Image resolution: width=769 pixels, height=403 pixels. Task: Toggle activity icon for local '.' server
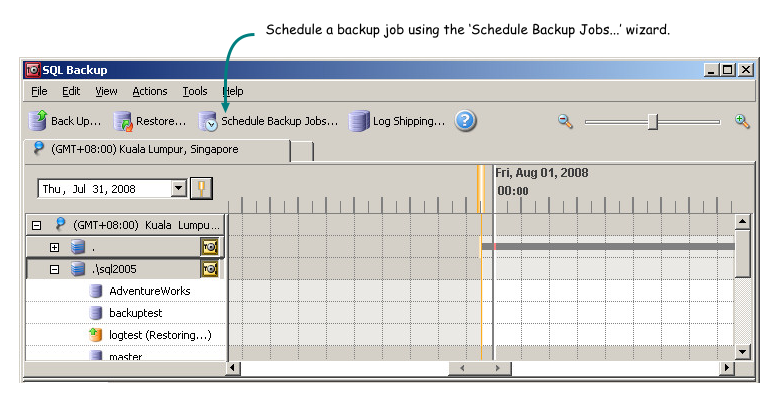point(210,246)
